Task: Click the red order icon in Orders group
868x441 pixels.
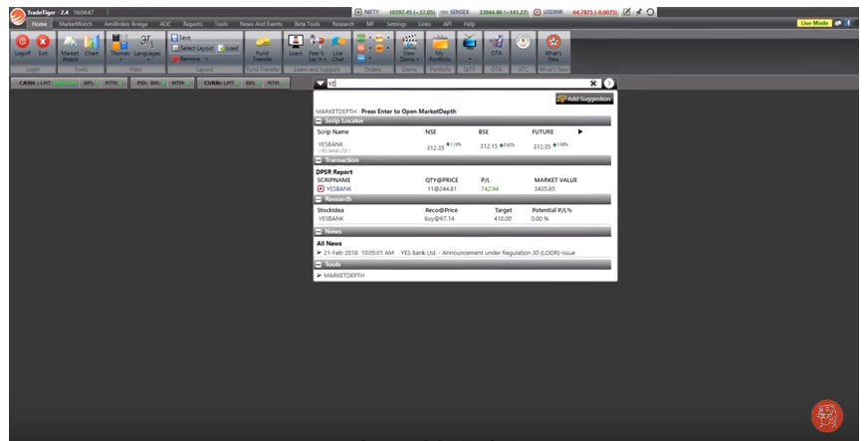Action: click(x=361, y=48)
